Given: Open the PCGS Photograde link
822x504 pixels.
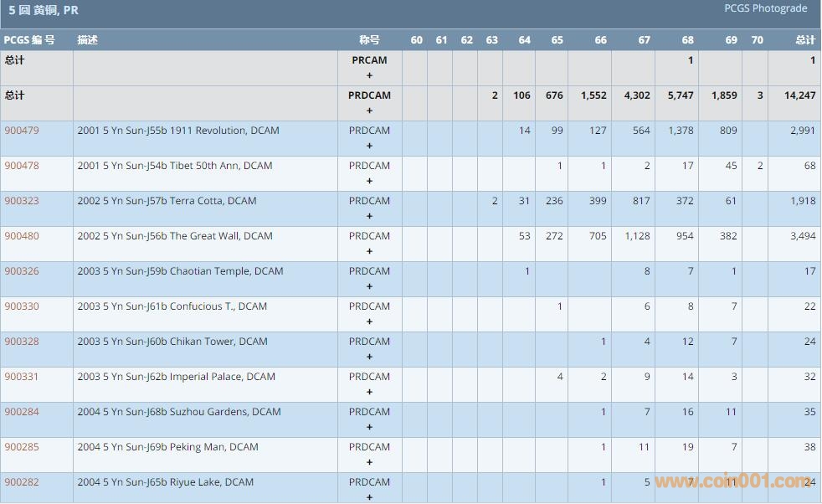Looking at the screenshot, I should 765,8.
